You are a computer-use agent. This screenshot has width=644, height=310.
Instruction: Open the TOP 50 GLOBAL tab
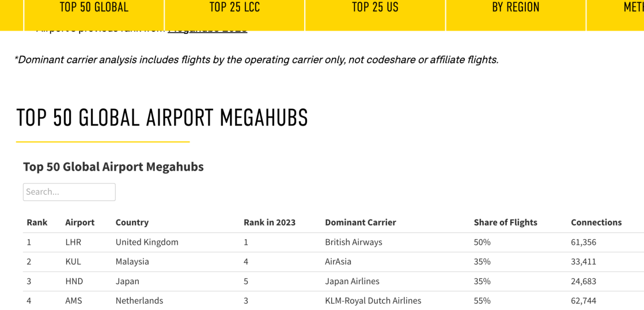pyautogui.click(x=94, y=8)
